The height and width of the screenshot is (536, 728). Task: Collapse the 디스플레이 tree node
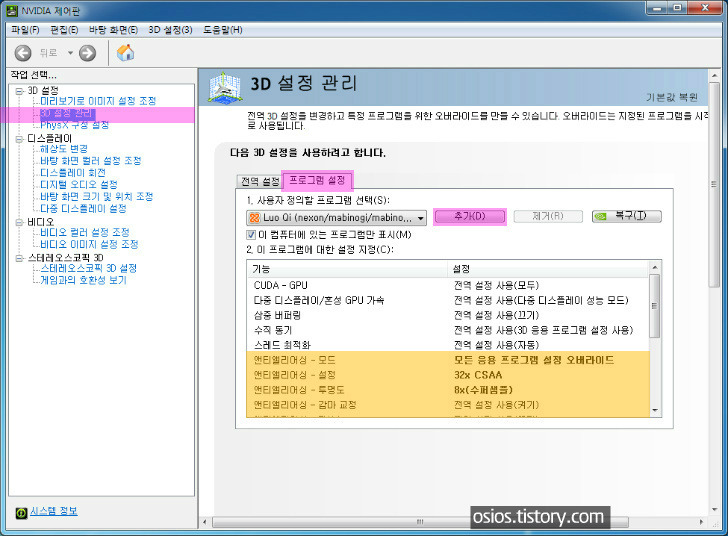pyautogui.click(x=19, y=138)
